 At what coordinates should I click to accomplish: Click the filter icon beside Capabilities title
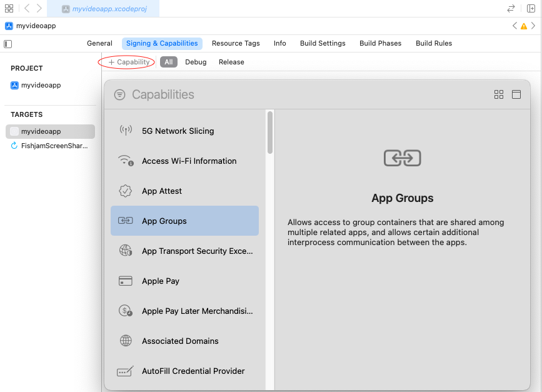point(120,95)
